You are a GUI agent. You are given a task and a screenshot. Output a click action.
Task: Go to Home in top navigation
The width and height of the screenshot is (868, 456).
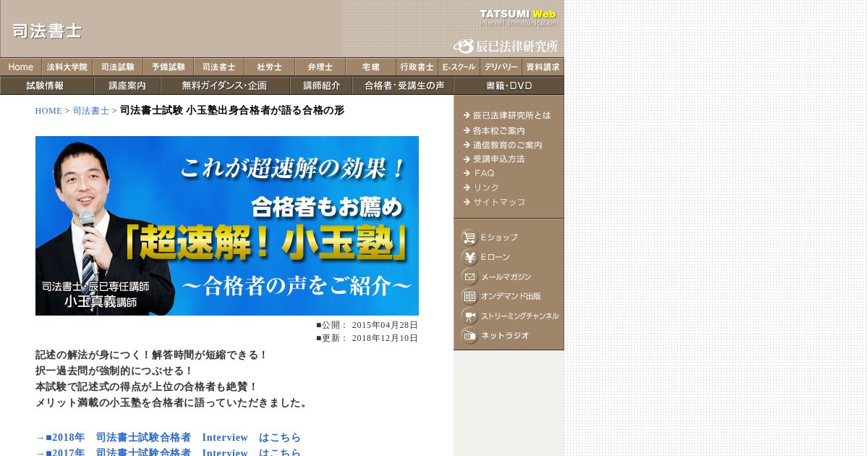[21, 67]
